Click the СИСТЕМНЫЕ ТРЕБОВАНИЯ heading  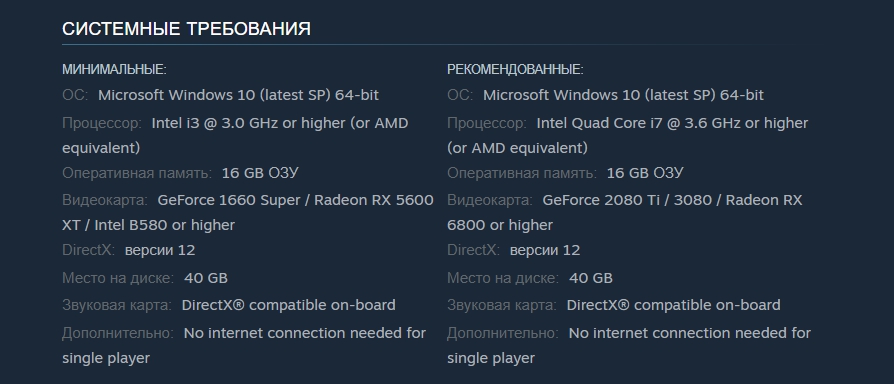click(186, 28)
